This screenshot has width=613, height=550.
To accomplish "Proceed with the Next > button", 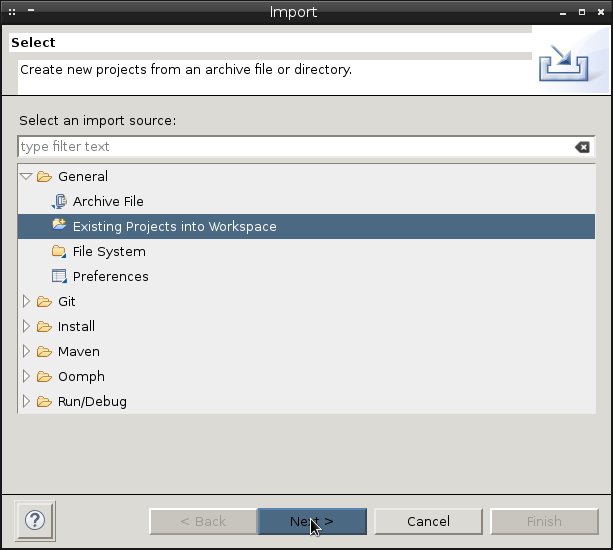I will click(x=312, y=521).
